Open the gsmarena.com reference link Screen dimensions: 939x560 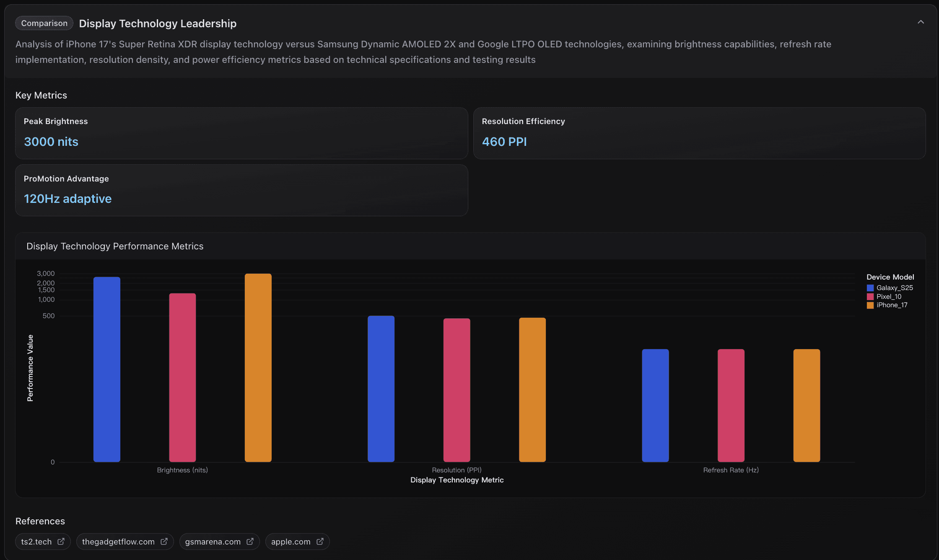(219, 542)
